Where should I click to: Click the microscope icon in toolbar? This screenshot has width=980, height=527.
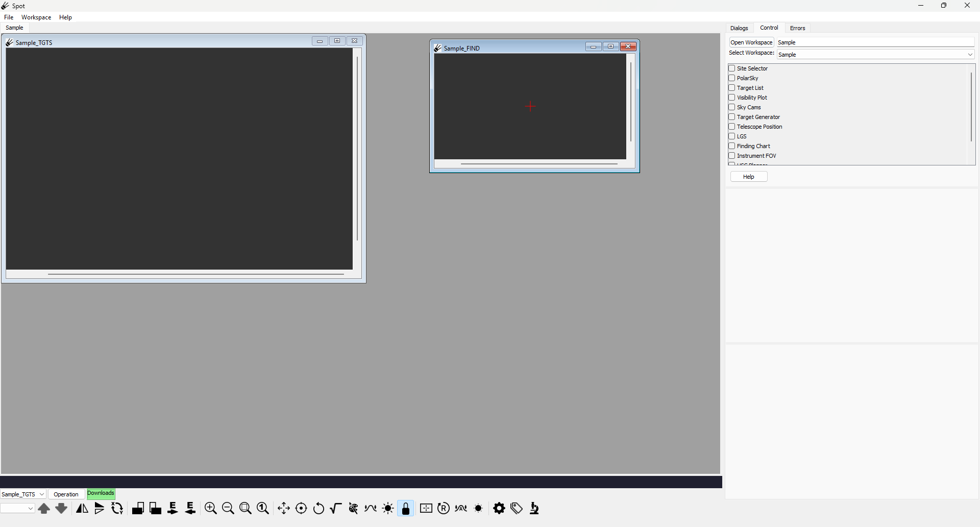tap(534, 509)
